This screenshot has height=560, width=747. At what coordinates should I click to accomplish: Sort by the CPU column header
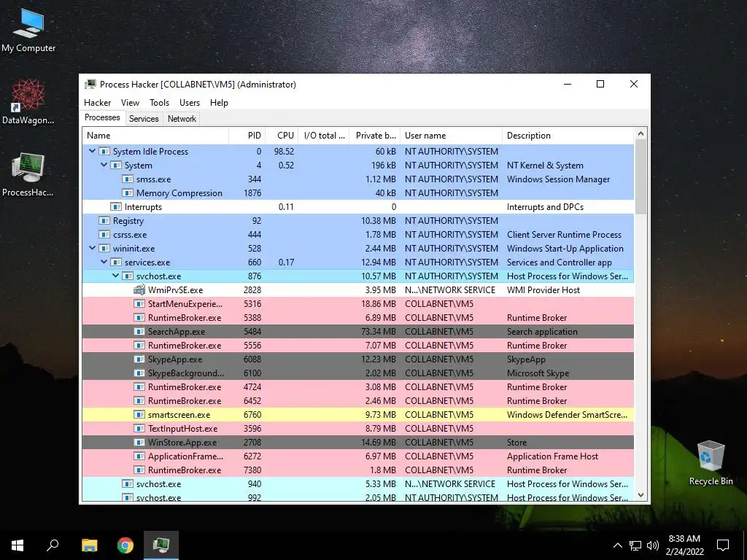pyautogui.click(x=282, y=136)
